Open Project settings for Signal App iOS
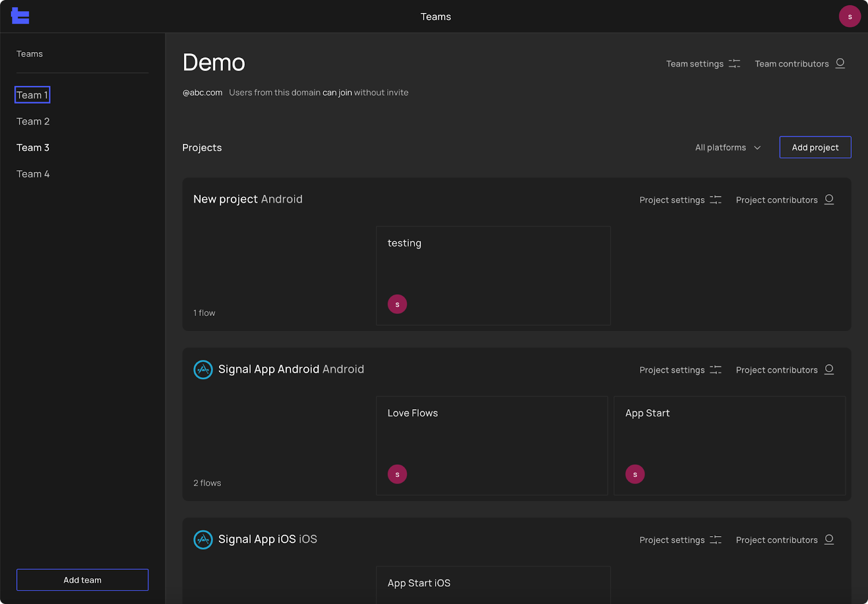 click(680, 539)
